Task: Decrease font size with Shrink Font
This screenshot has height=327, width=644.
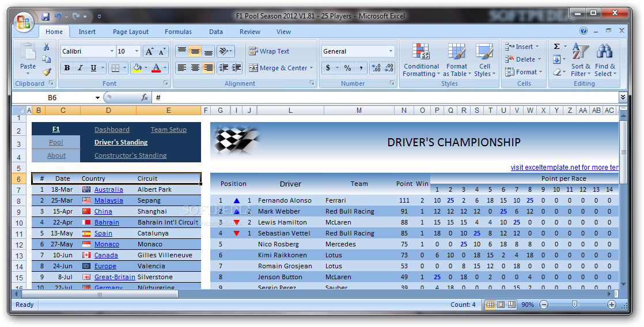Action: tap(162, 51)
